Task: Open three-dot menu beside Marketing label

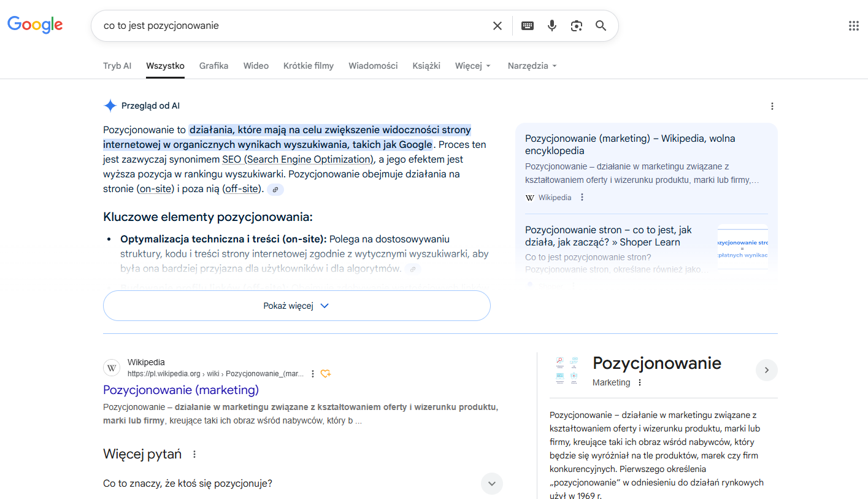Action: 640,383
